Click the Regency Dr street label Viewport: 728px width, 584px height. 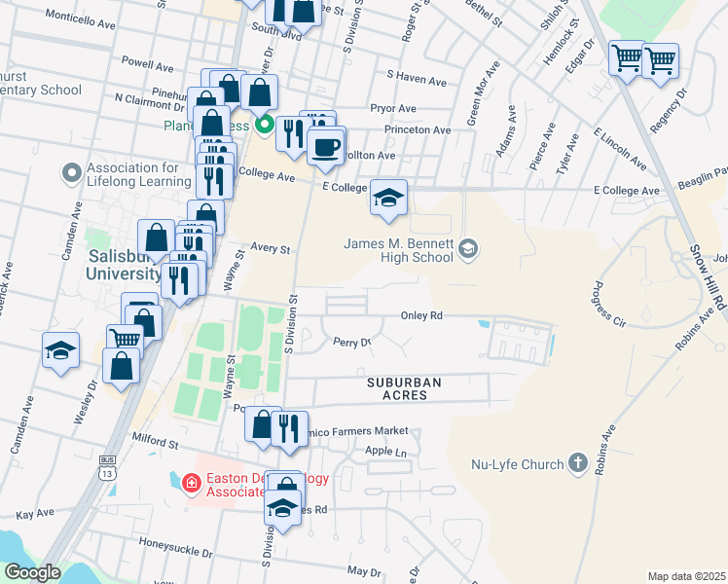(x=668, y=111)
